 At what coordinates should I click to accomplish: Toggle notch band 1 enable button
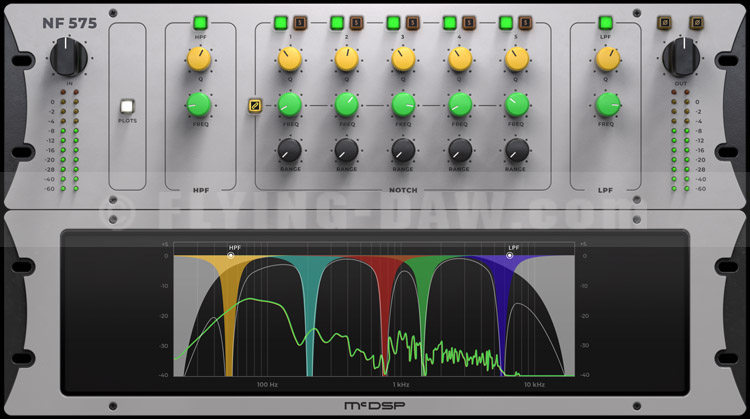point(281,22)
